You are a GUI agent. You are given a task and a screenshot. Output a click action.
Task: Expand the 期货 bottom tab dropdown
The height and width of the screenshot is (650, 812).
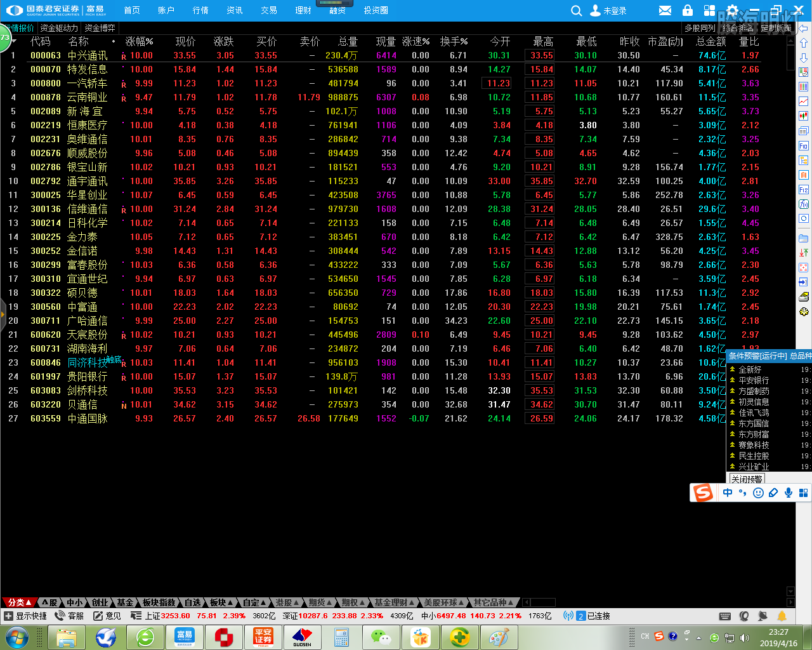click(320, 602)
